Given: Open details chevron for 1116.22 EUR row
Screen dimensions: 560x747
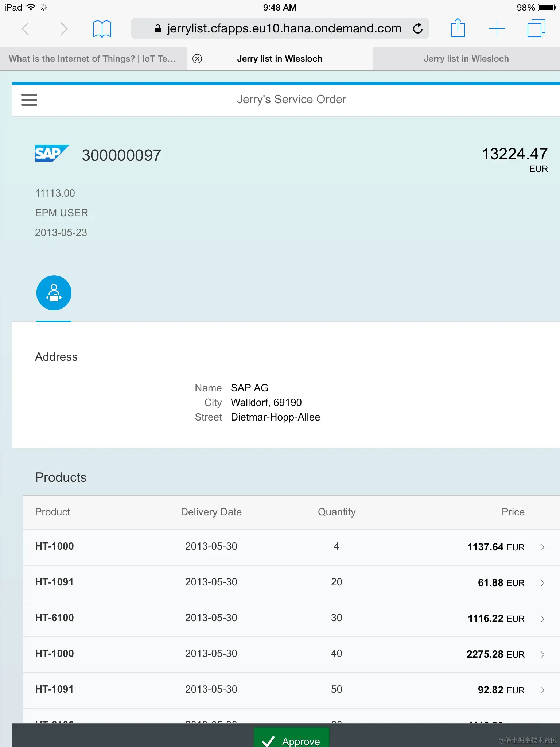Looking at the screenshot, I should 542,619.
